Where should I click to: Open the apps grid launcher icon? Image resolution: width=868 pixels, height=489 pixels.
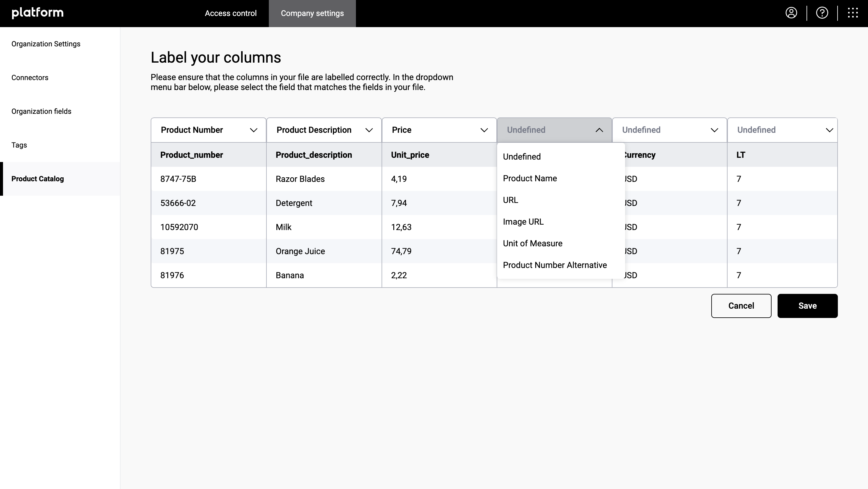click(853, 13)
